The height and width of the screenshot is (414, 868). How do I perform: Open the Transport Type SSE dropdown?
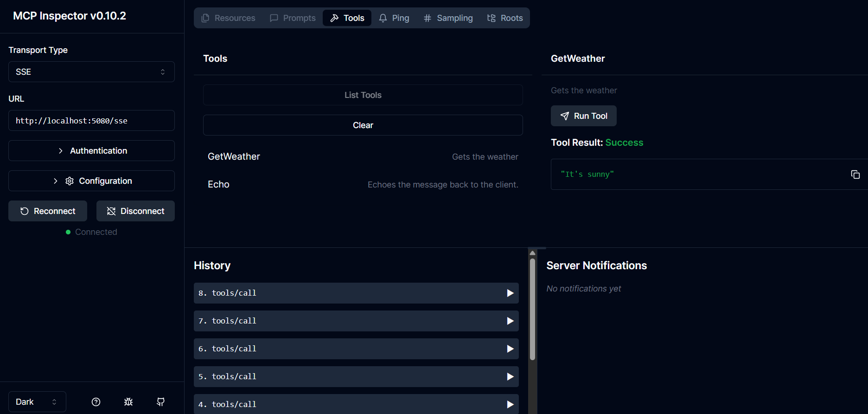(x=91, y=72)
